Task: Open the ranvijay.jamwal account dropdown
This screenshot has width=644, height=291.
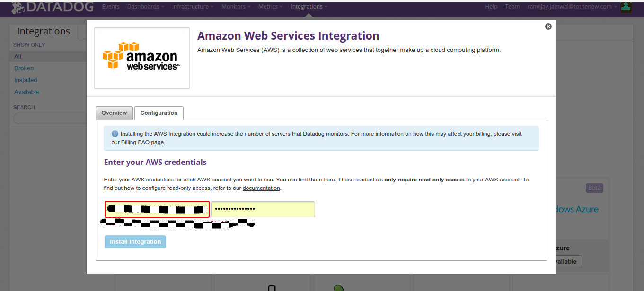Action: click(573, 7)
